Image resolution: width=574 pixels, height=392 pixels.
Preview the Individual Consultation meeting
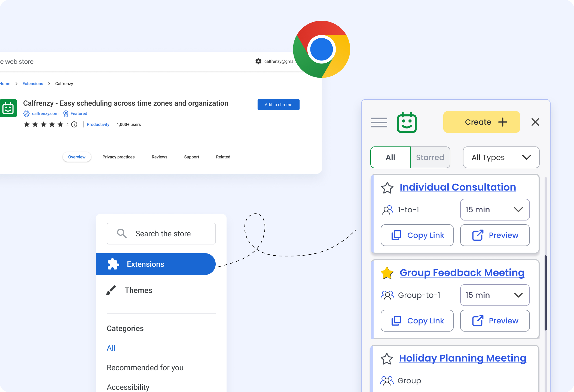point(495,235)
